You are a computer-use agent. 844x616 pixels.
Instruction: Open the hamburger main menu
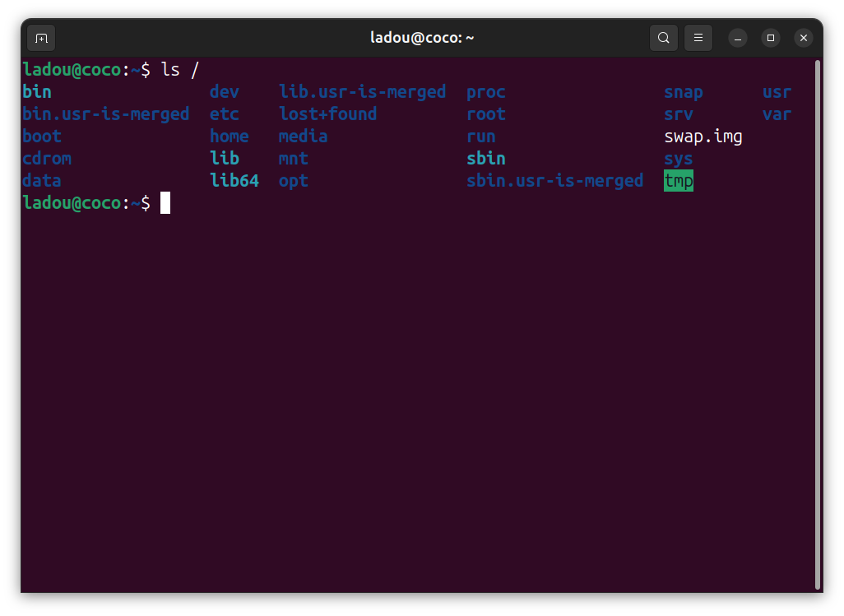[x=698, y=38]
